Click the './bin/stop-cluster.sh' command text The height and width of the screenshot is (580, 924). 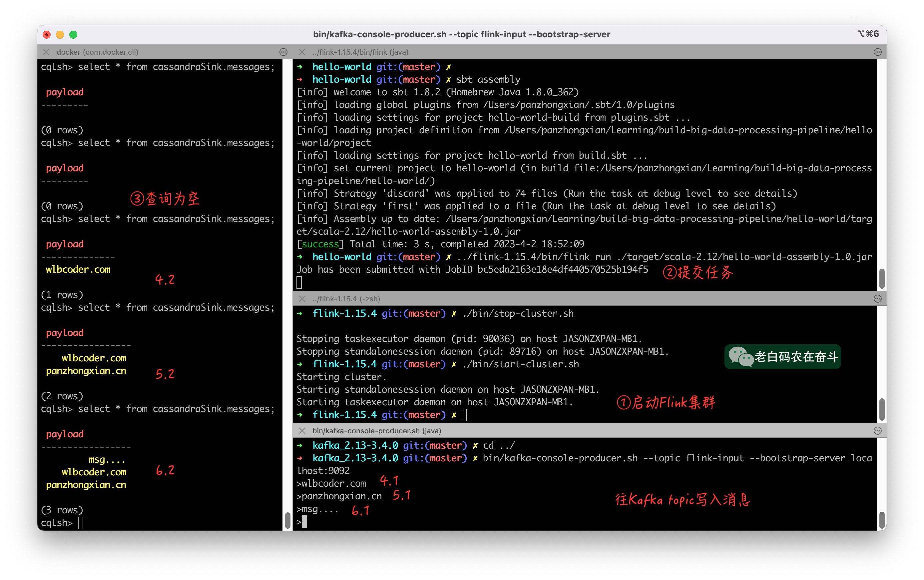(x=518, y=313)
